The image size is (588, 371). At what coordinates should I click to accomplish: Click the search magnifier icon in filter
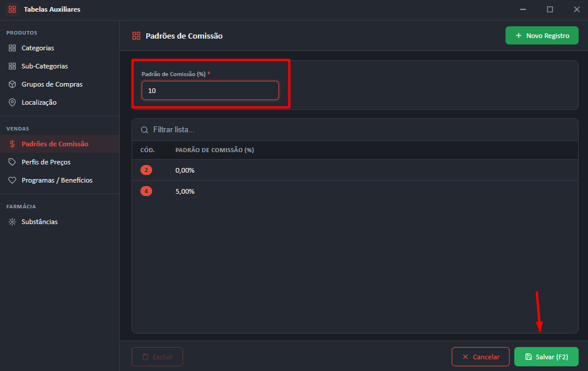coord(145,130)
